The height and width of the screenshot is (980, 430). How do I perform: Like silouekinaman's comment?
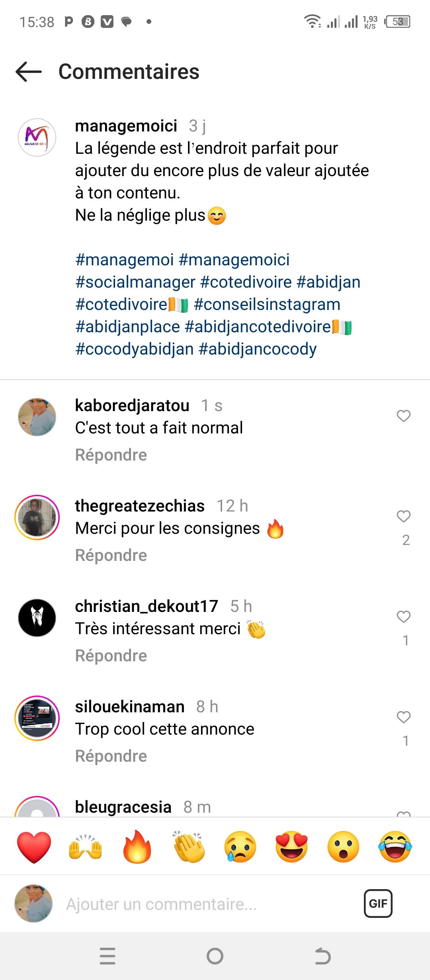click(403, 717)
